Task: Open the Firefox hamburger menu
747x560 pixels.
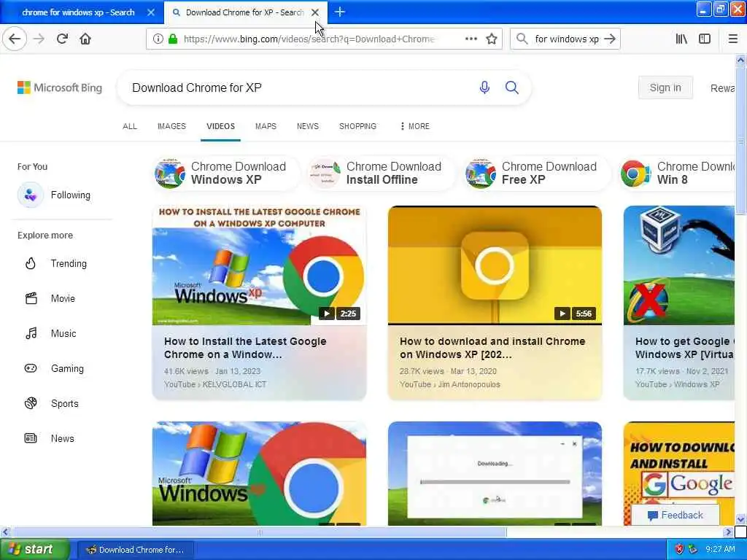Action: click(733, 39)
